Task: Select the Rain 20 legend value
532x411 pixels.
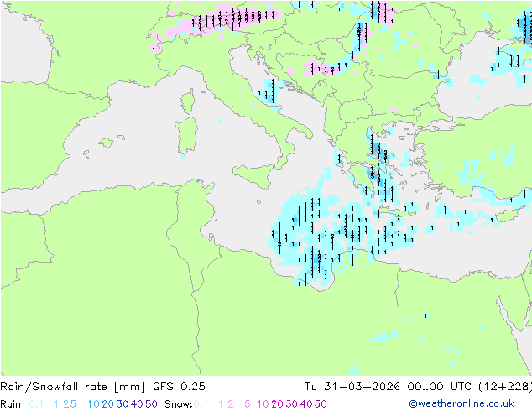Action: (x=108, y=404)
